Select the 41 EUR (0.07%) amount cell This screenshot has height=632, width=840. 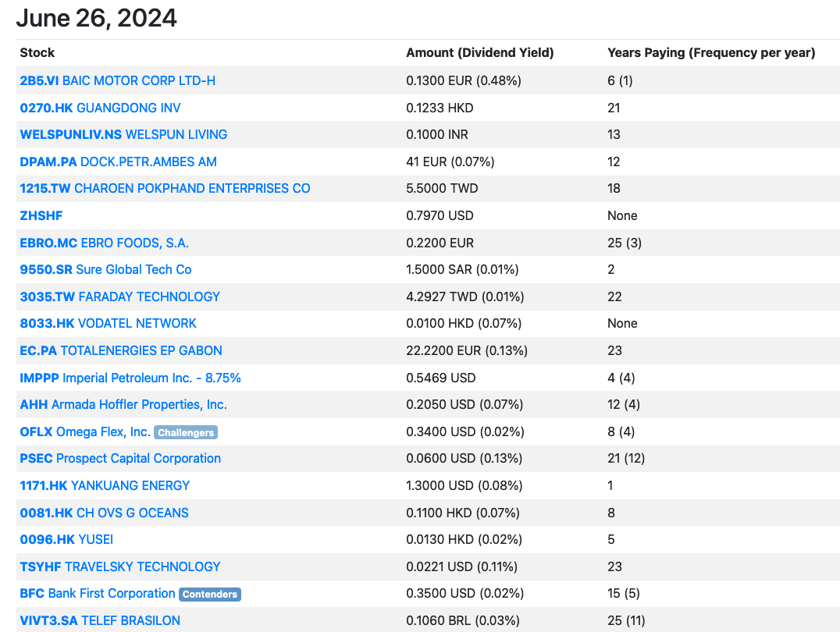pos(450,162)
